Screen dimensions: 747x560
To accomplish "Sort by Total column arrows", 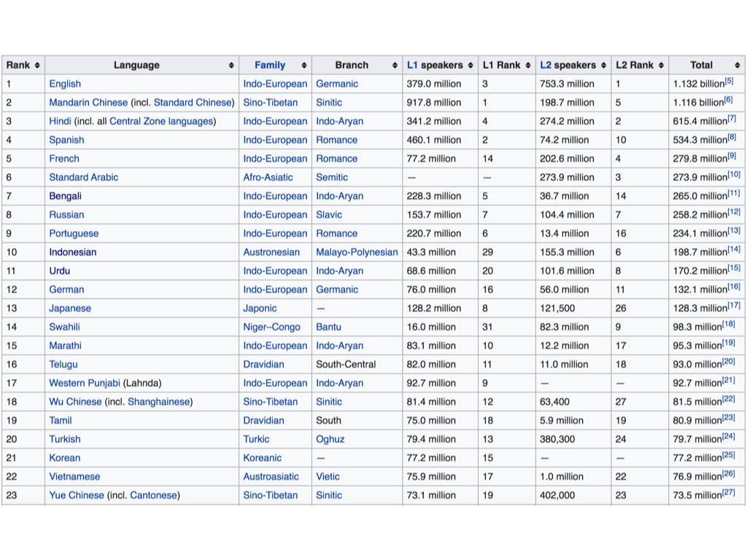I will (738, 65).
